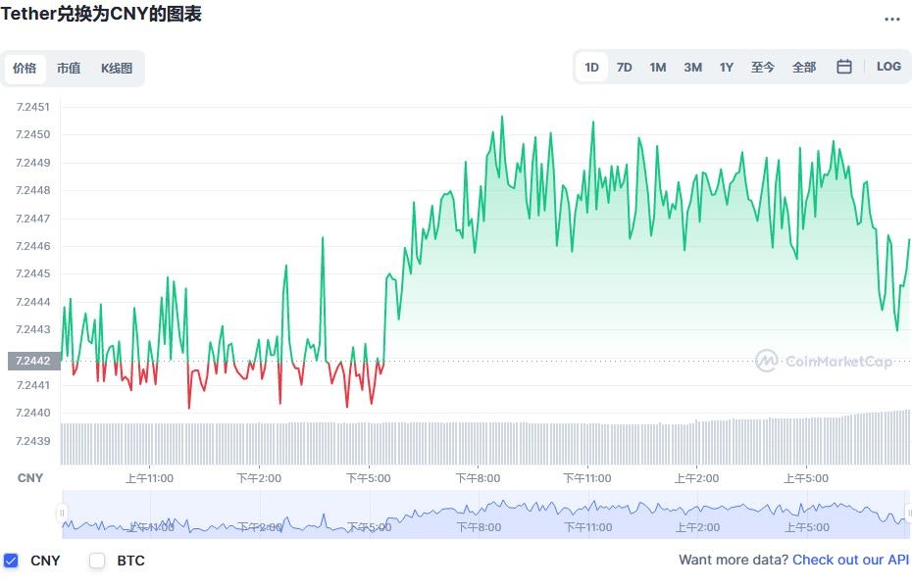The height and width of the screenshot is (588, 912).
Task: Switch to the K线图 tab
Action: pyautogui.click(x=116, y=69)
